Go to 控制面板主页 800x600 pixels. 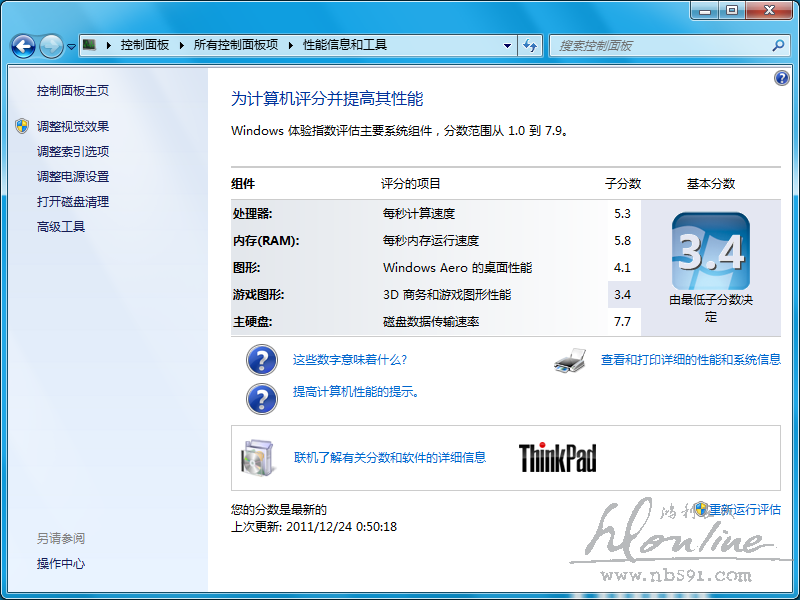click(73, 91)
